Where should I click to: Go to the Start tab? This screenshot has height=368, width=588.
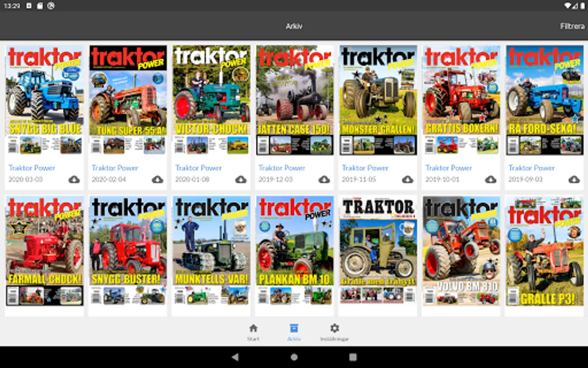[x=253, y=332]
